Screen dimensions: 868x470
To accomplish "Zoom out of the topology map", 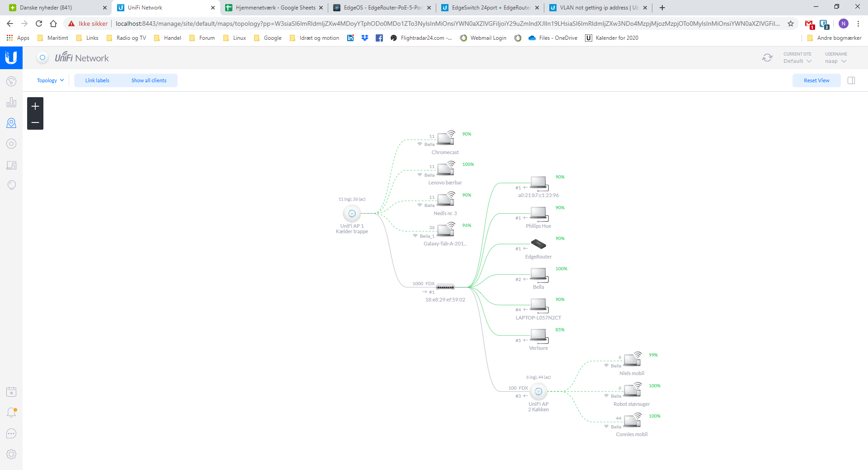I will click(35, 122).
